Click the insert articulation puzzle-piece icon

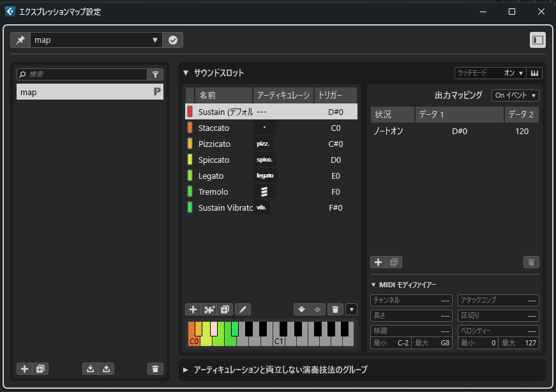tap(208, 309)
